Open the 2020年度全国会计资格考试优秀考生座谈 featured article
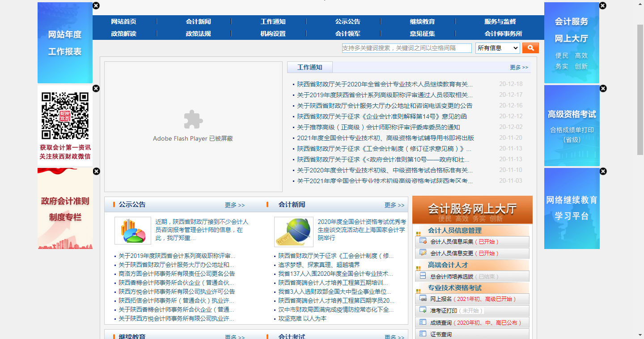Screen dimensions: 644x339 [x=362, y=230]
